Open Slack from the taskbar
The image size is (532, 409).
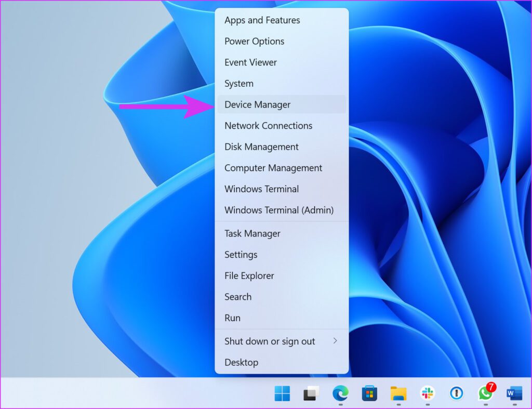tap(427, 393)
